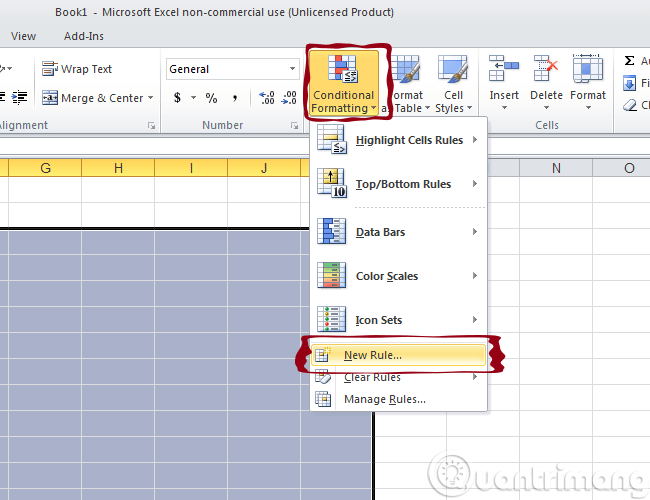Open the Add-Ins ribbon tab
Image resolution: width=650 pixels, height=500 pixels.
(84, 36)
